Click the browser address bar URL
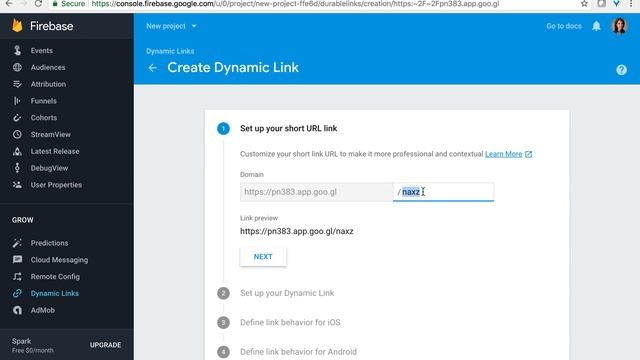This screenshot has width=640, height=360. (295, 4)
